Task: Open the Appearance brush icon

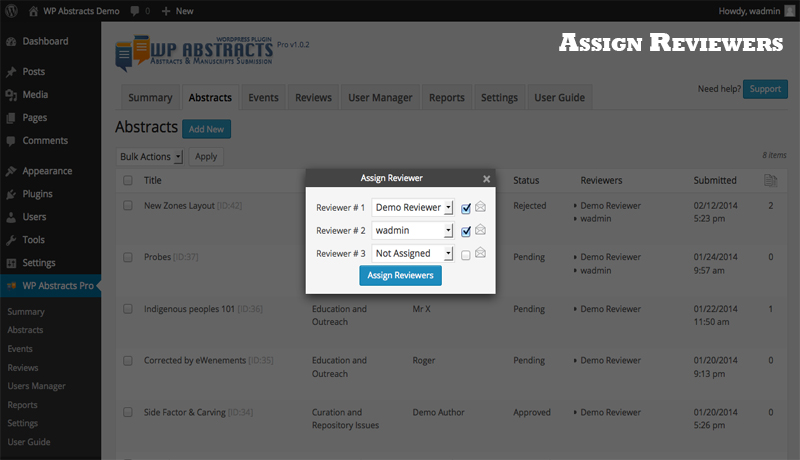Action: point(11,171)
